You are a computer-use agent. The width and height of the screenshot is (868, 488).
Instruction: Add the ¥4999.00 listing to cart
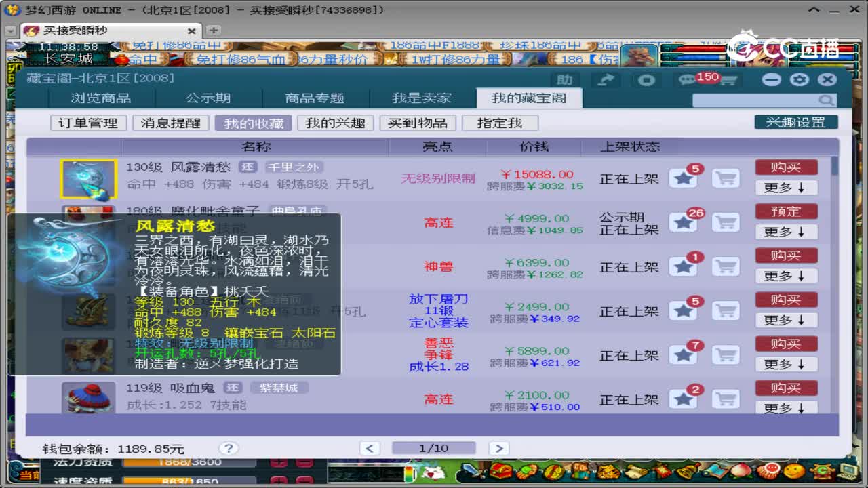tap(726, 223)
